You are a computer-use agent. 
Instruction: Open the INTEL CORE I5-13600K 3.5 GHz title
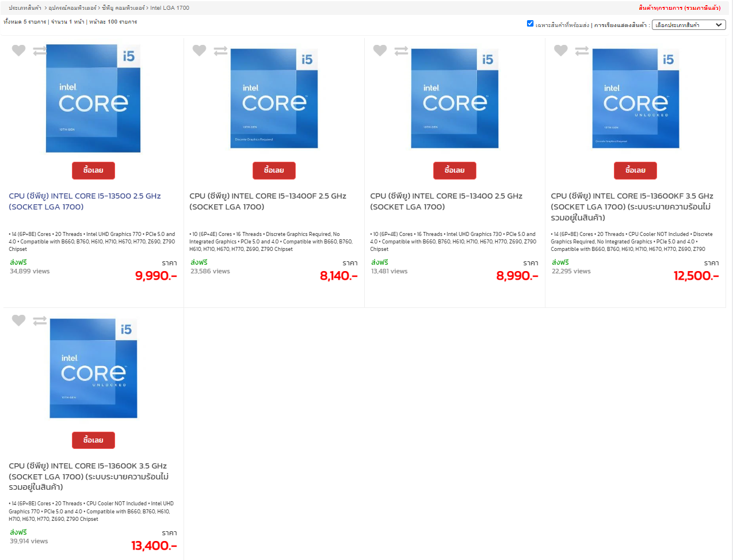[89, 477]
